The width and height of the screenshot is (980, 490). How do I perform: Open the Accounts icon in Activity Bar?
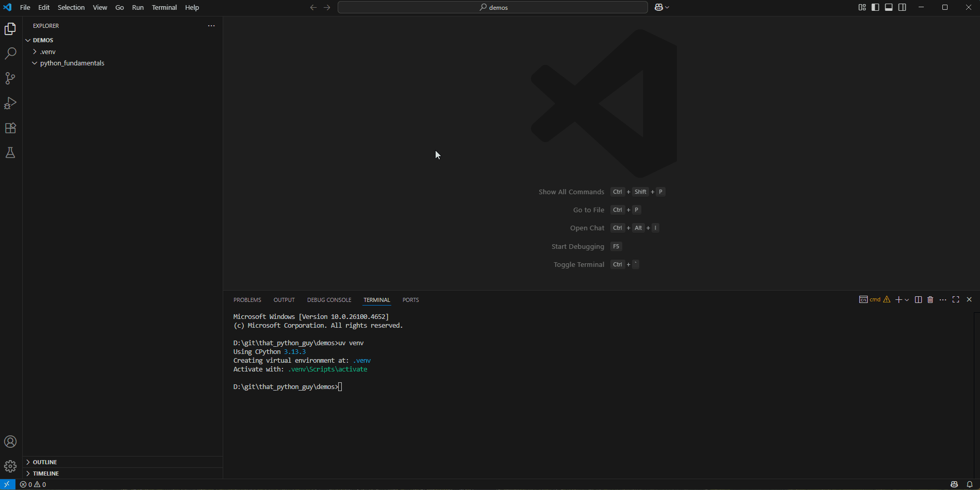[x=10, y=442]
